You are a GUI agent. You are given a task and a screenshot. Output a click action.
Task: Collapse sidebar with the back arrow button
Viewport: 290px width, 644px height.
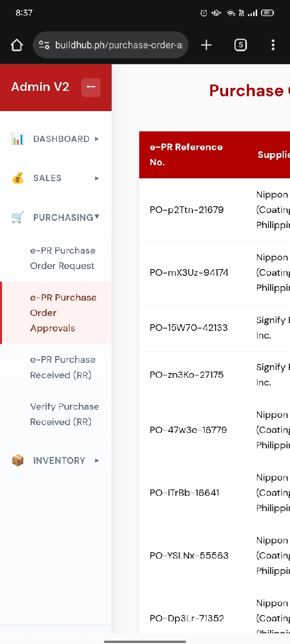[91, 87]
